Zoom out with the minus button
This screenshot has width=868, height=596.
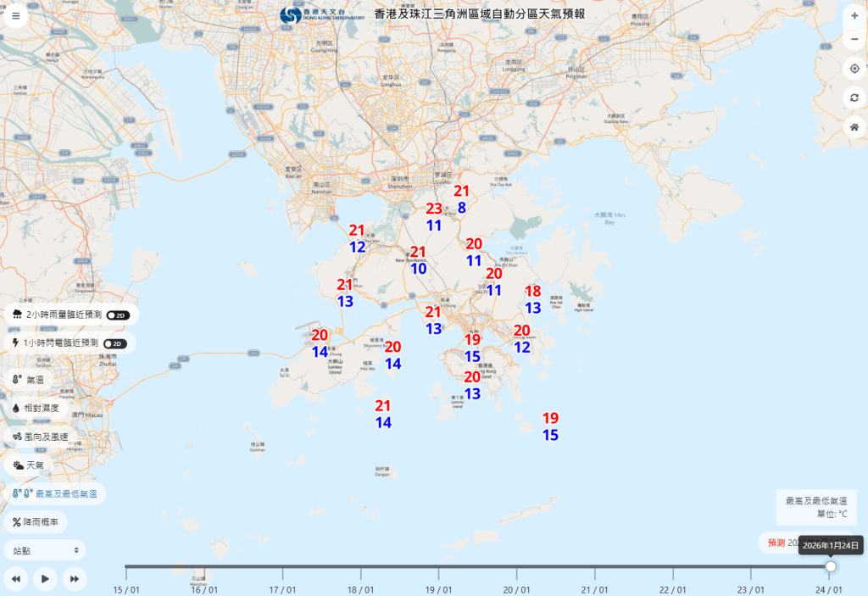854,39
